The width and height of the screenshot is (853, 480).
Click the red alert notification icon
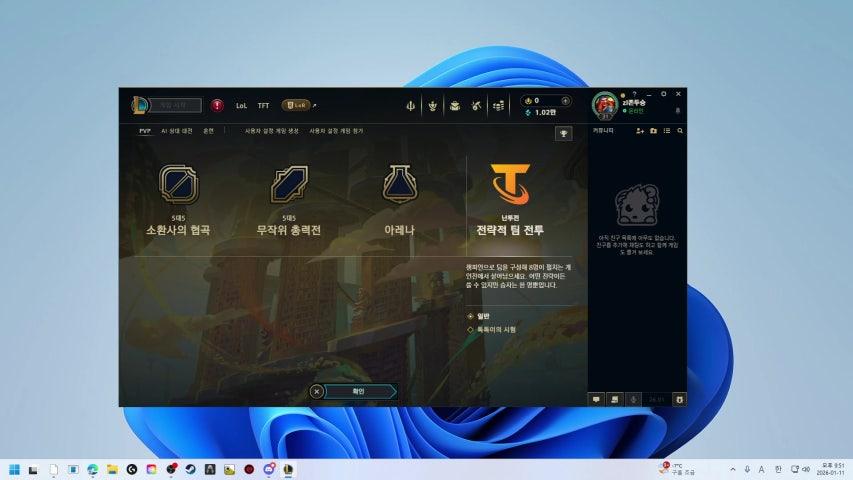pos(217,105)
